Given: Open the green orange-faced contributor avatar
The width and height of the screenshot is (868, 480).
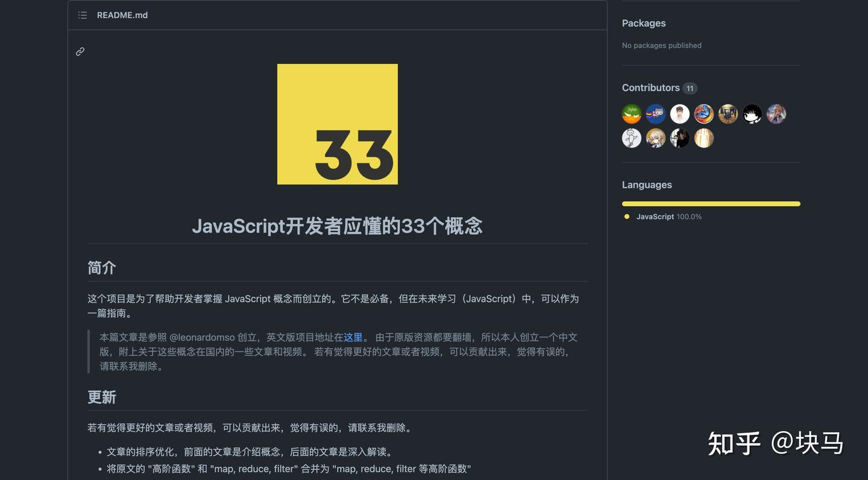Looking at the screenshot, I should (x=631, y=113).
